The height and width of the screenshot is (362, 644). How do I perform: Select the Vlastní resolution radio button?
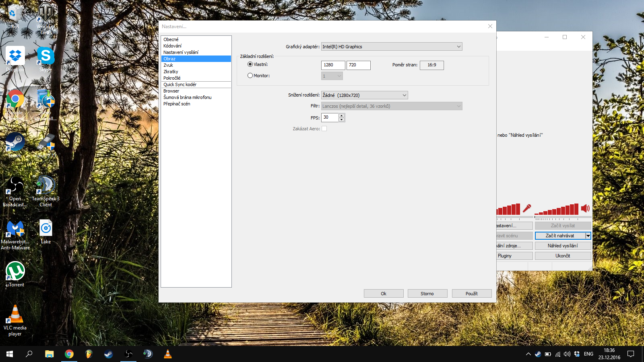tap(250, 64)
